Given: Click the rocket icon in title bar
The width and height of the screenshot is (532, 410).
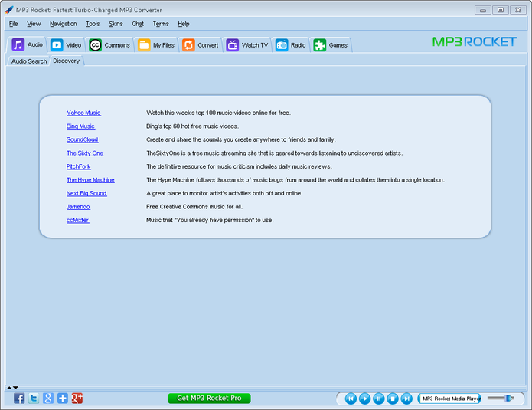Looking at the screenshot, I should pos(9,10).
